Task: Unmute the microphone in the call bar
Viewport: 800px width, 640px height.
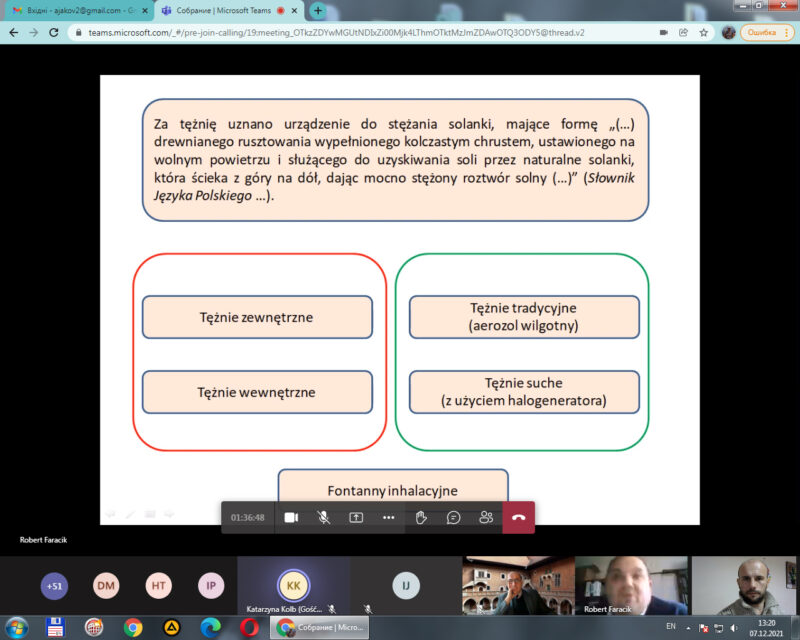Action: [x=324, y=517]
